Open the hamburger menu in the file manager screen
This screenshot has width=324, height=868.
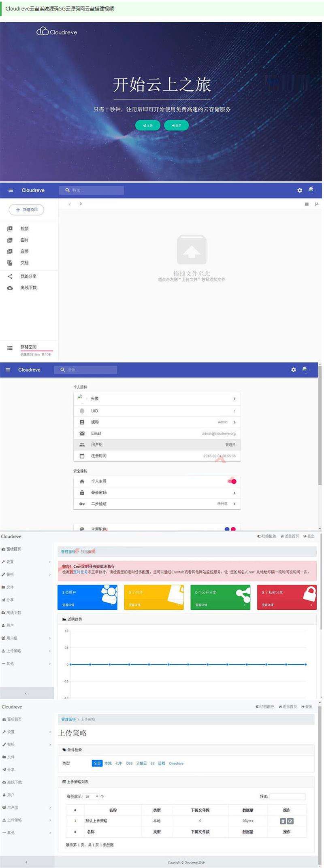coord(11,190)
